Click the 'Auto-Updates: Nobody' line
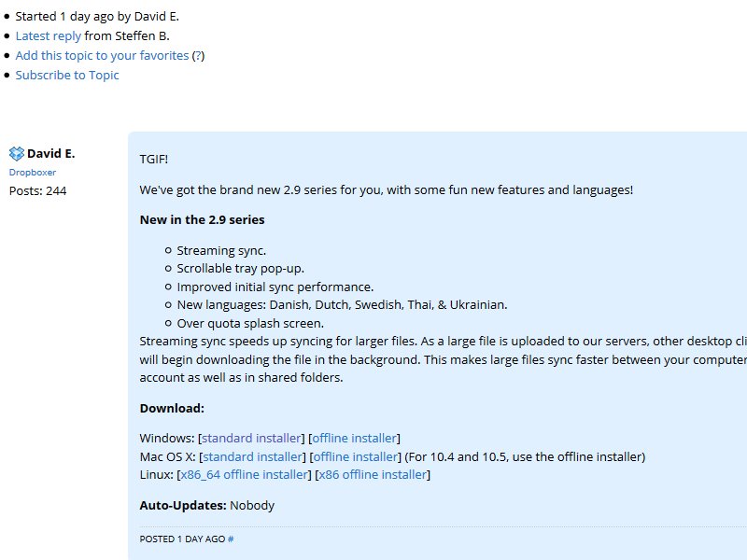The height and width of the screenshot is (560, 747). 207,506
